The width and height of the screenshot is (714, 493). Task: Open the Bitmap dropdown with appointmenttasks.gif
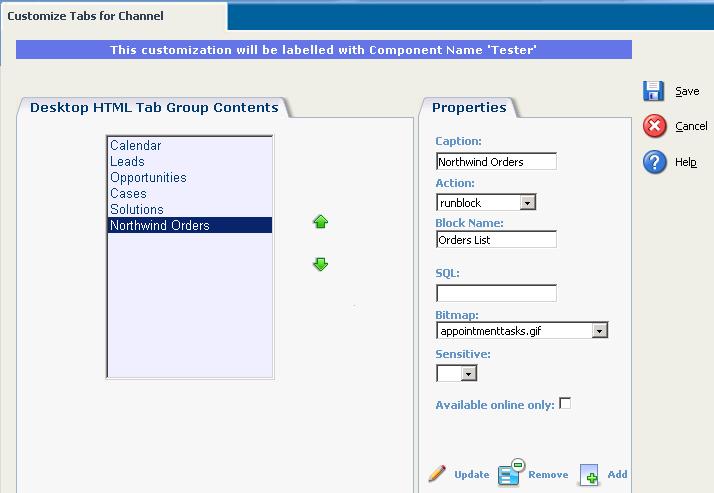coord(522,330)
